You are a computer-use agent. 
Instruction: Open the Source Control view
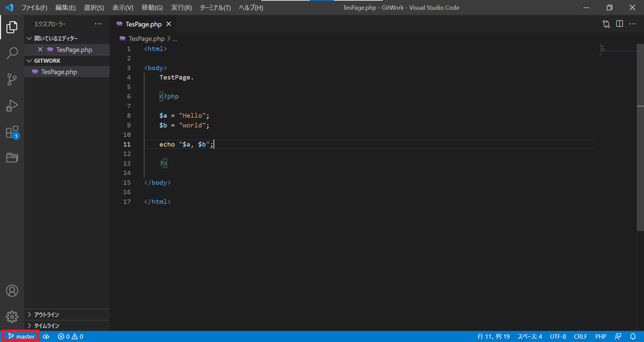click(12, 79)
